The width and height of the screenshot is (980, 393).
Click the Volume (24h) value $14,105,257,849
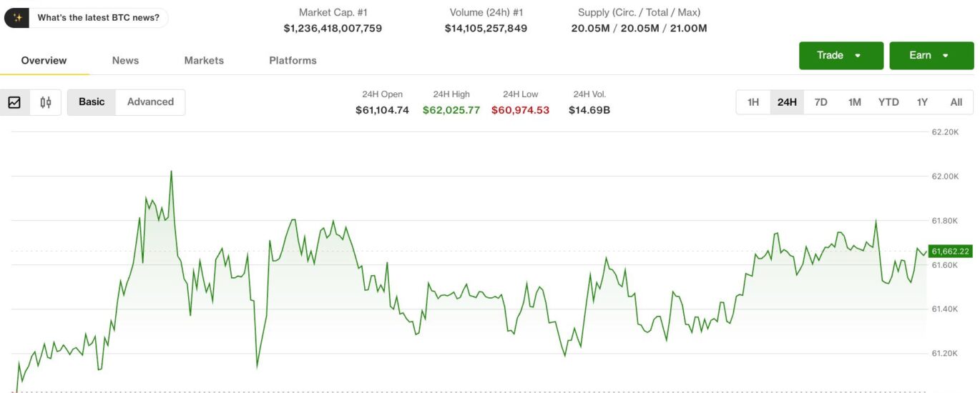pyautogui.click(x=486, y=29)
